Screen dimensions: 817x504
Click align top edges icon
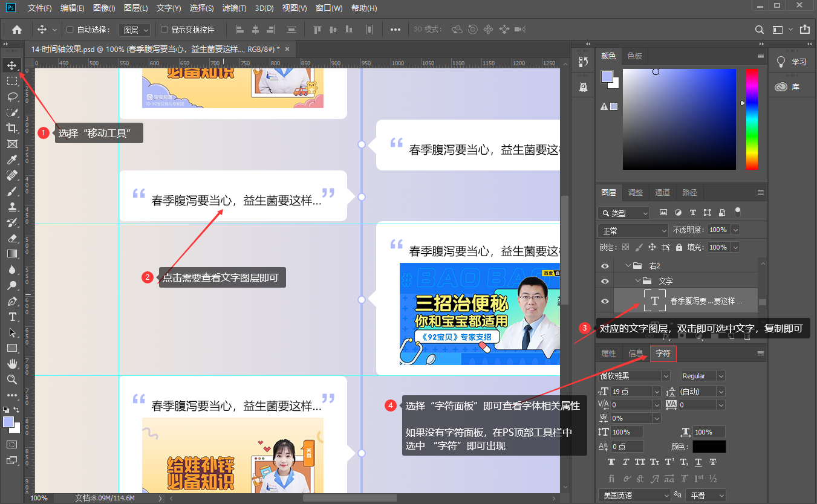coord(317,29)
